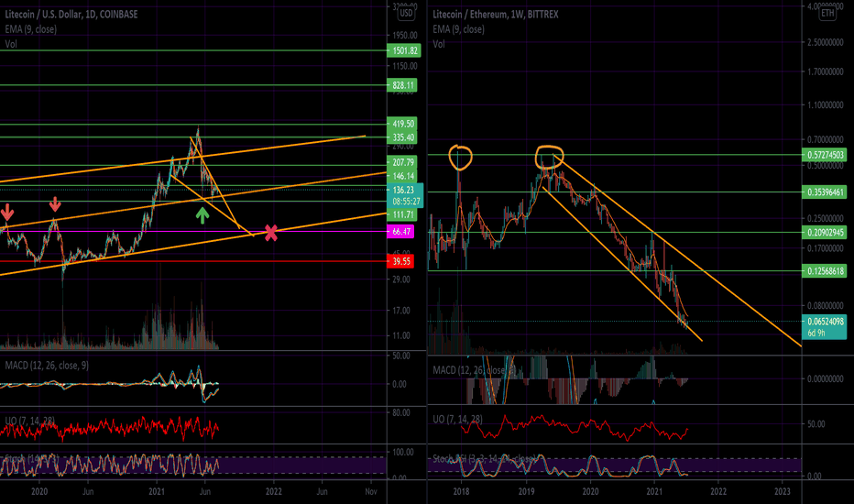Click 2022 on the left chart time axis
Viewport: 854px width, 504px height.
(273, 491)
